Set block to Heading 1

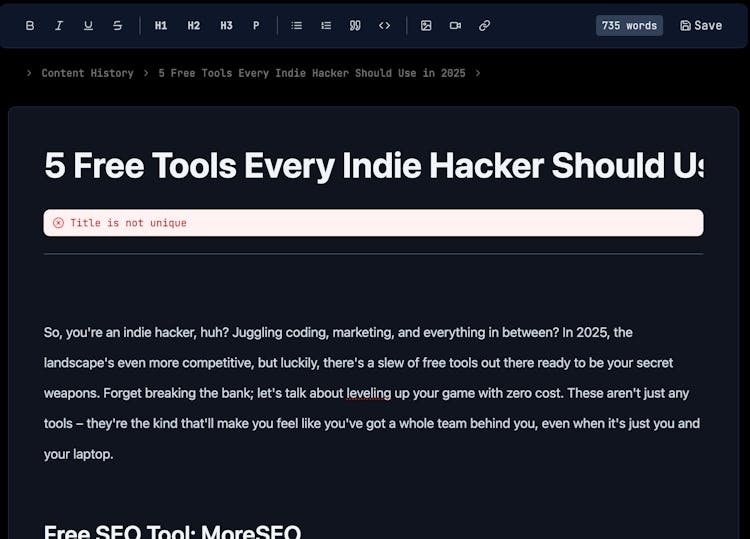click(161, 26)
